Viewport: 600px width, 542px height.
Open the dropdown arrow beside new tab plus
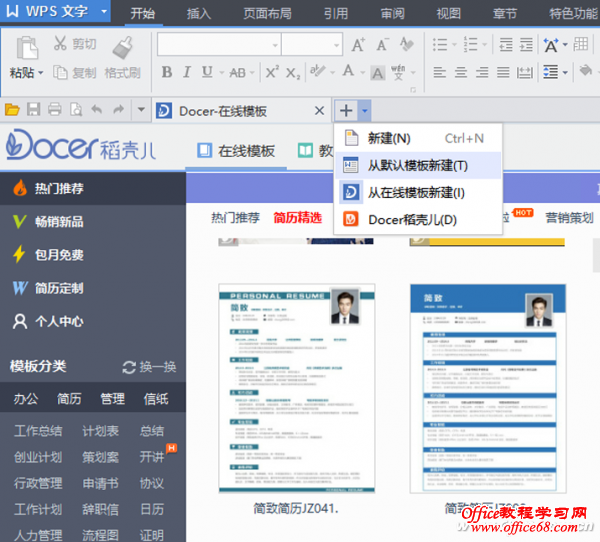click(x=366, y=110)
